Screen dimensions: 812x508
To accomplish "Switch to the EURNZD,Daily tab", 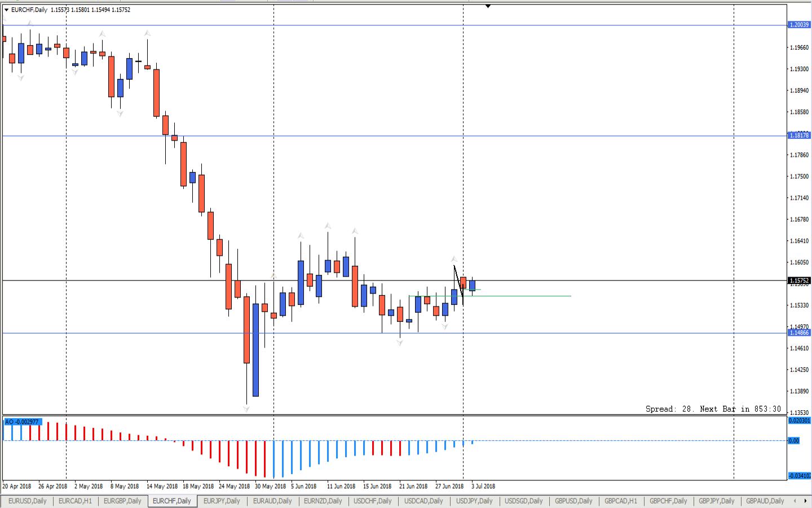I will [x=323, y=501].
